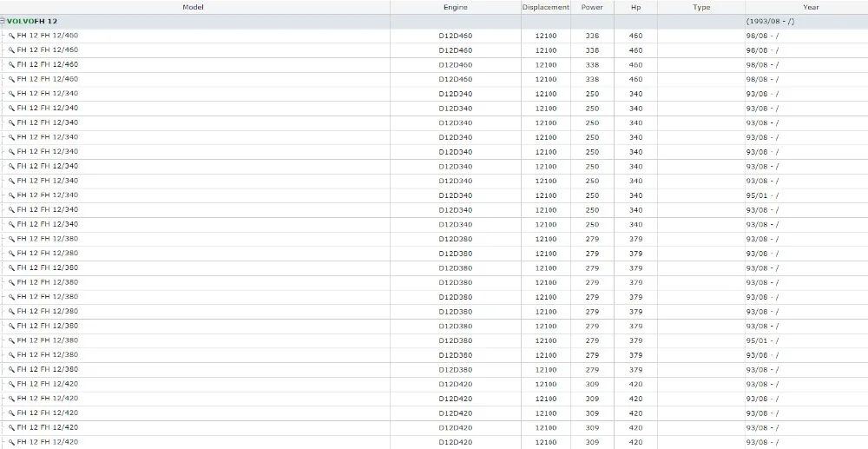Select the VOLVOFH 12 group heading
Viewport: 868px width, 449px height.
tap(32, 22)
